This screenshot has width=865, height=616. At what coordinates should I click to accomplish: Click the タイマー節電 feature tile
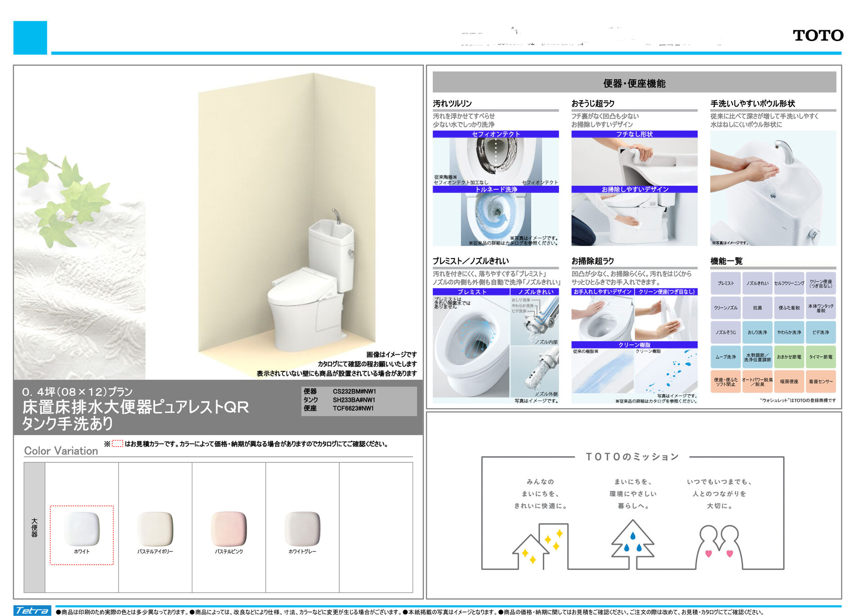pos(821,357)
